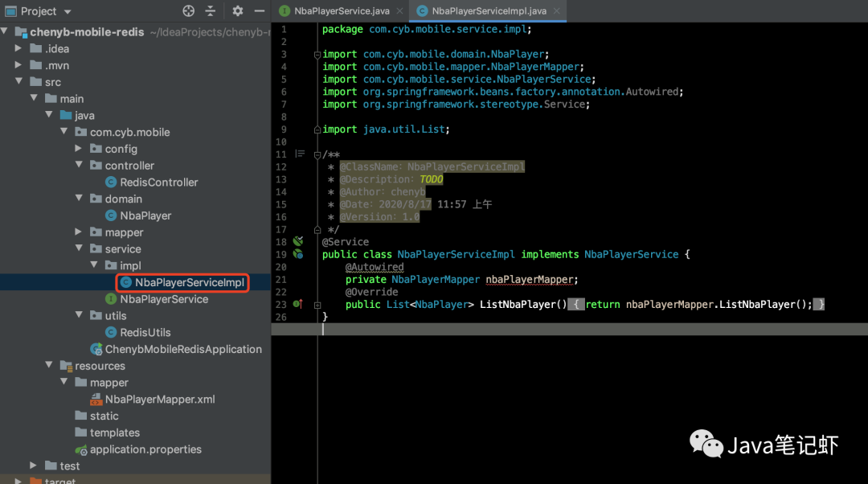Screen dimensions: 868x484
Task: Open the Project panel settings gear
Action: [x=237, y=11]
